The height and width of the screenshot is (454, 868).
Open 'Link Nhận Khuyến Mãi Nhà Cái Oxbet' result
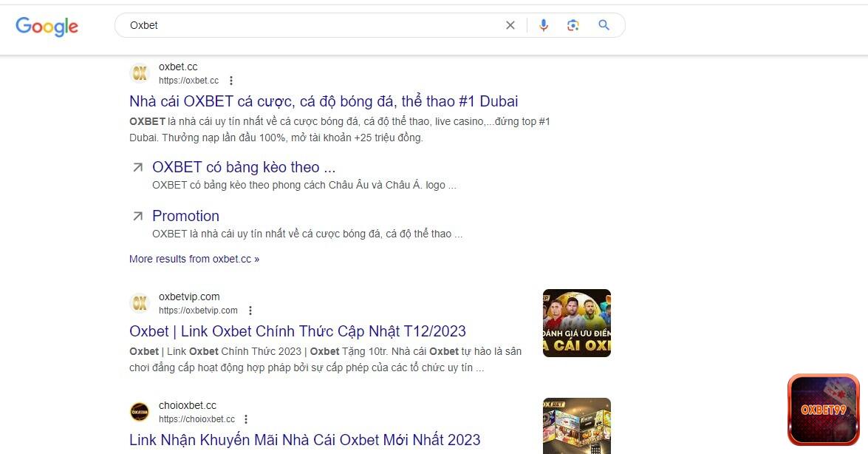coord(304,440)
